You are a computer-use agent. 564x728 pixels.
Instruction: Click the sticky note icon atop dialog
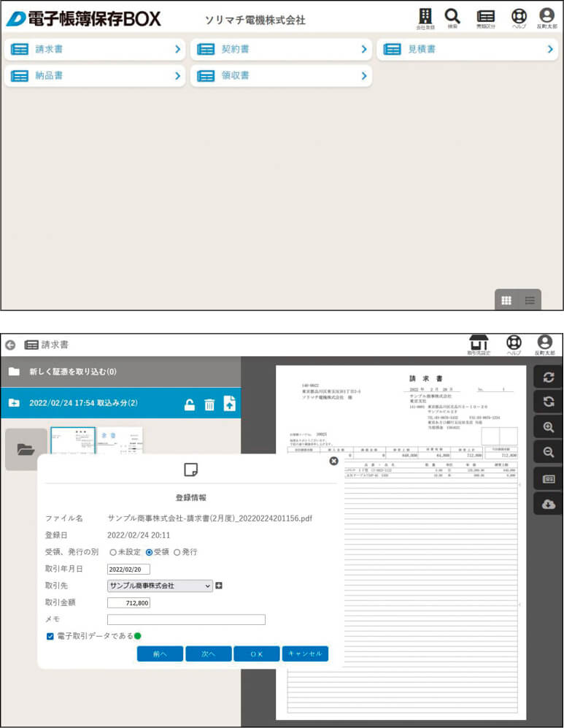(x=190, y=470)
